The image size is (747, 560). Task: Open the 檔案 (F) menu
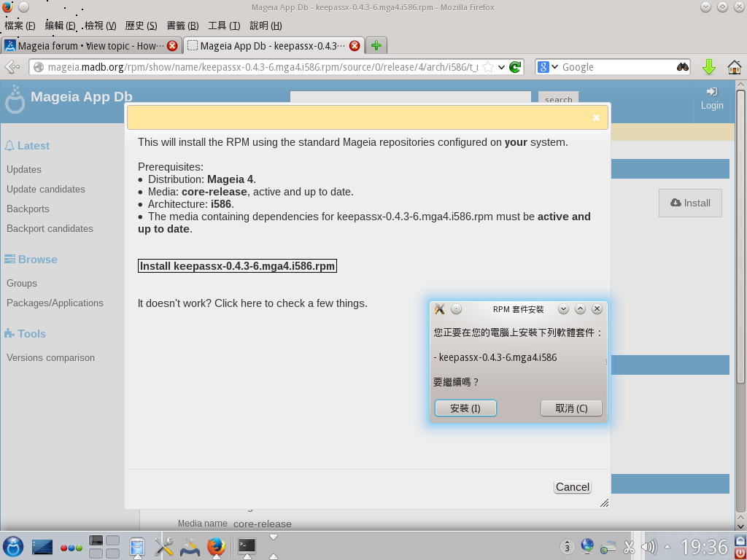(x=20, y=26)
